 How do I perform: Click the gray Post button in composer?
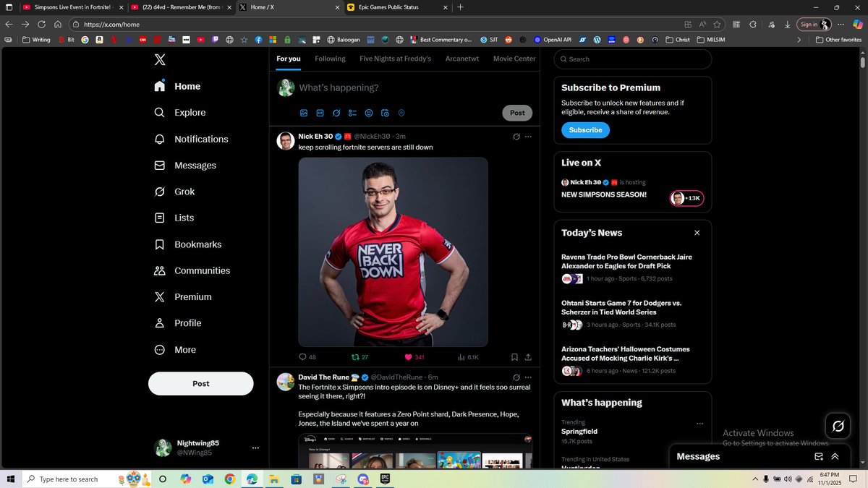[x=517, y=113]
